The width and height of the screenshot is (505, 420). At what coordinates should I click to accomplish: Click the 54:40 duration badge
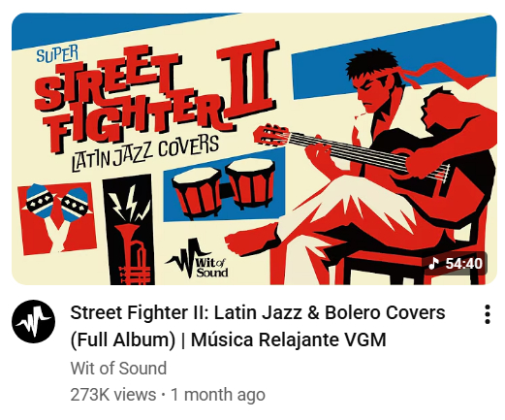(456, 264)
